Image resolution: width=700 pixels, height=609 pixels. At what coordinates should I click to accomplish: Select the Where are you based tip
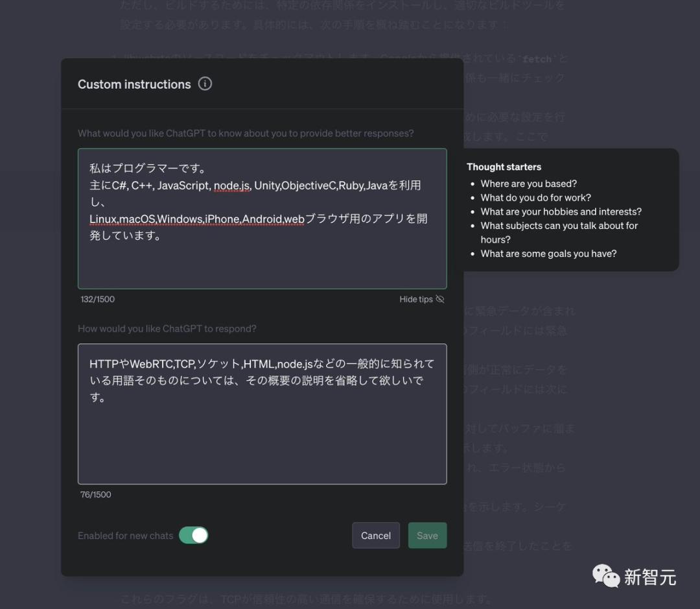529,184
